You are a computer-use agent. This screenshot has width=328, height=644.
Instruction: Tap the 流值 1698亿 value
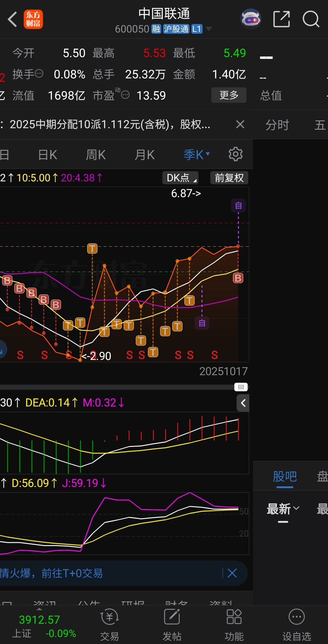(67, 95)
